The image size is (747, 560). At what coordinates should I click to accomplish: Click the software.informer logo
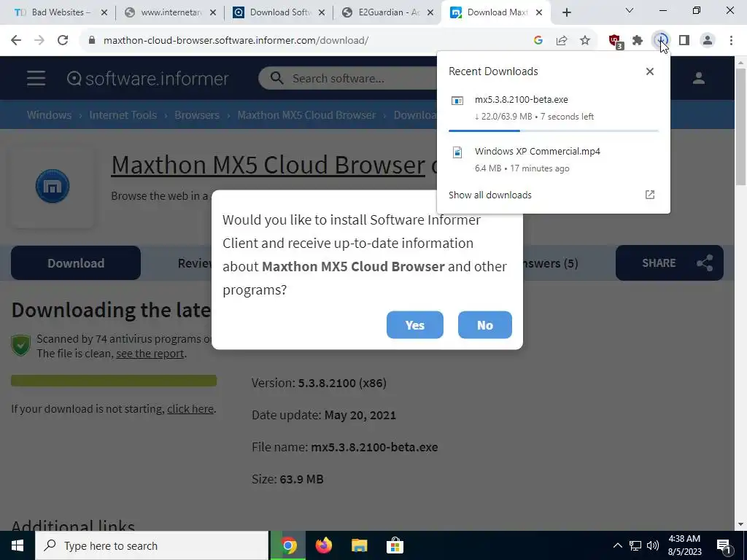click(x=147, y=79)
